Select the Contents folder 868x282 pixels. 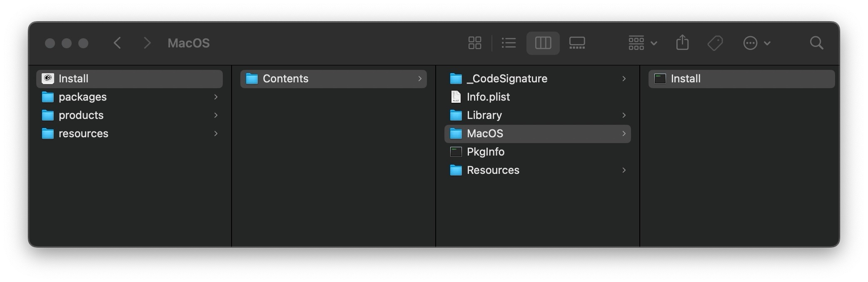pos(285,79)
